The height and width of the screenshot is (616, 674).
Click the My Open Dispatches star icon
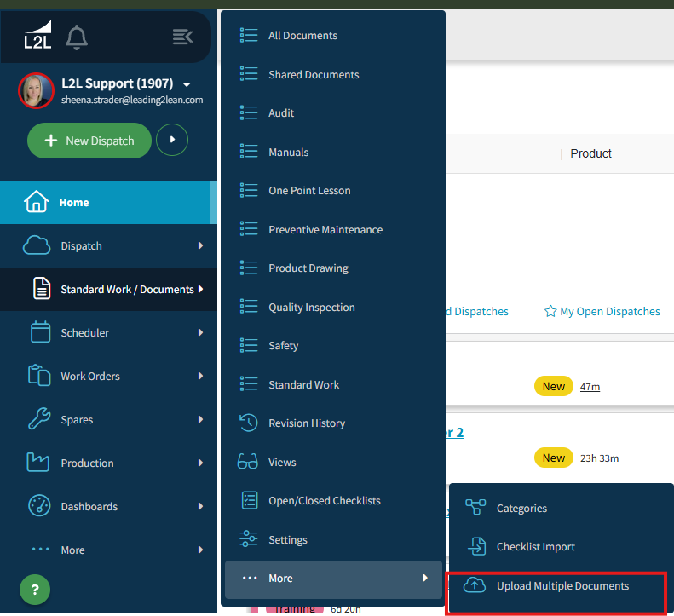click(x=550, y=311)
